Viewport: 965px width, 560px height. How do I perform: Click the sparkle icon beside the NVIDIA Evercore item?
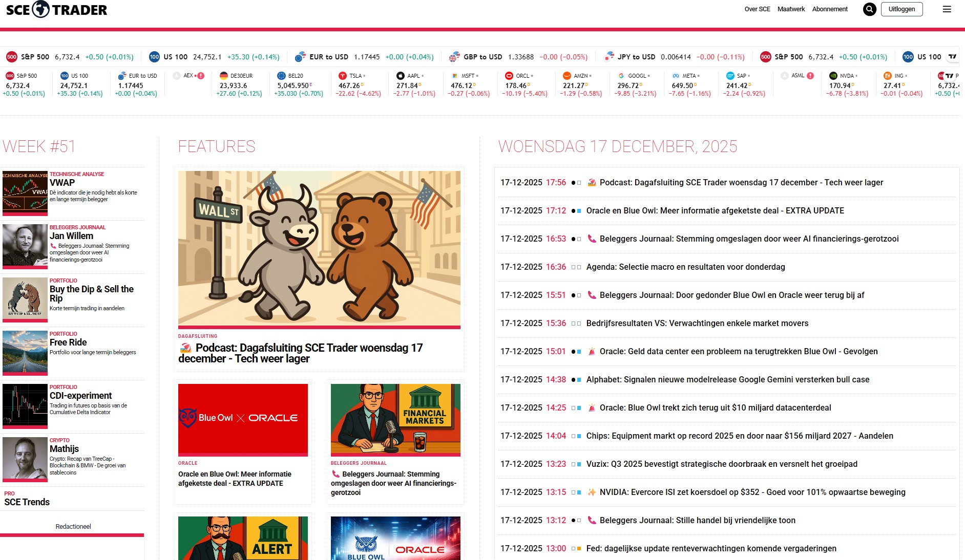click(592, 492)
